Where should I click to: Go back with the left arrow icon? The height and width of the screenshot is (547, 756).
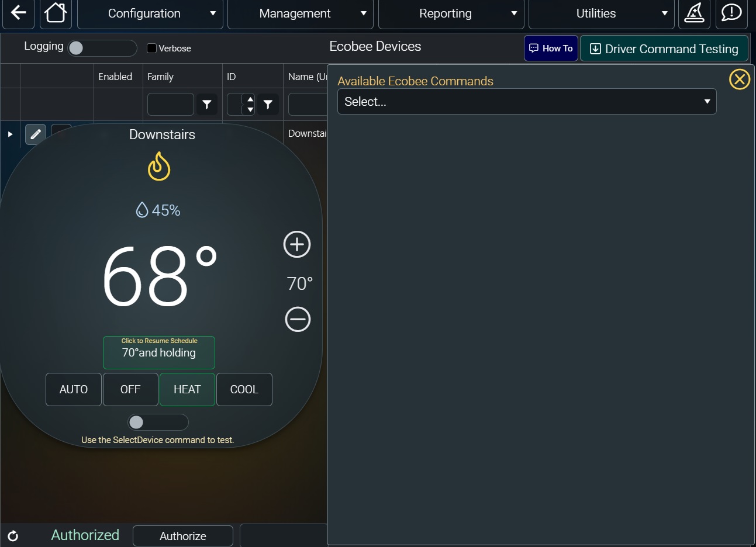coord(18,13)
